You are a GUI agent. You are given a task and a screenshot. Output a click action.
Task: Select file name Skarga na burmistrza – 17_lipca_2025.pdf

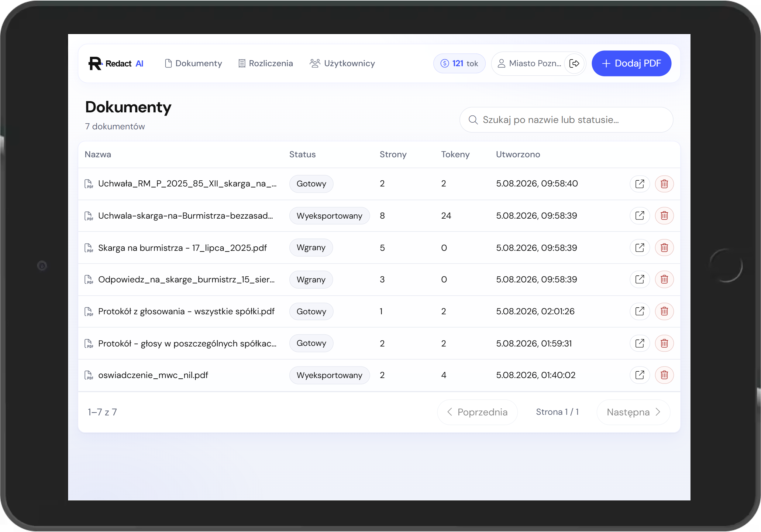click(182, 247)
